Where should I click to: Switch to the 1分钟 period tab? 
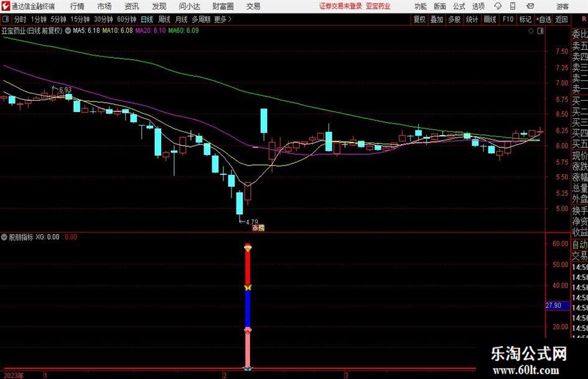tap(39, 19)
